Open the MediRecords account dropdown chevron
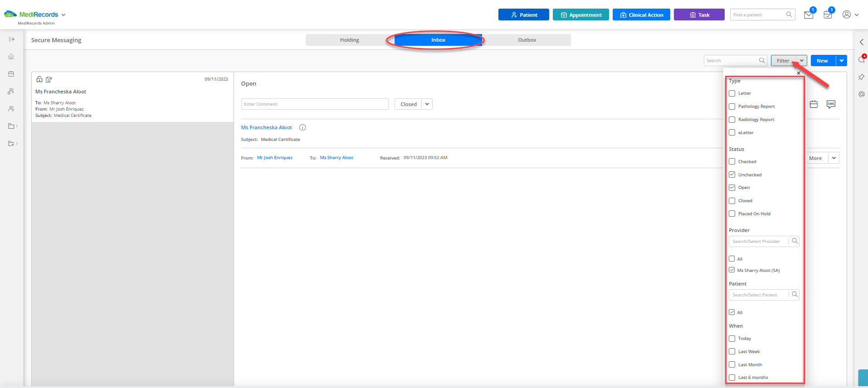The image size is (868, 388). point(63,15)
